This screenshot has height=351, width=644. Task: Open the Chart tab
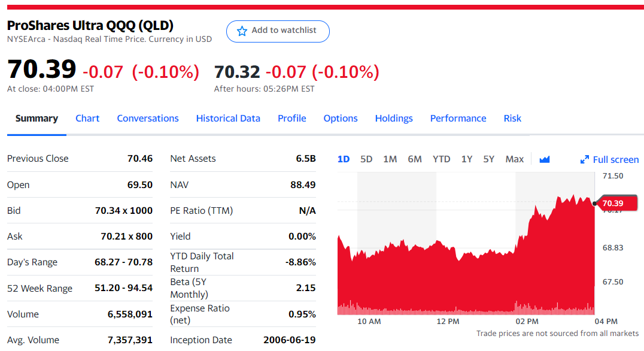[87, 119]
